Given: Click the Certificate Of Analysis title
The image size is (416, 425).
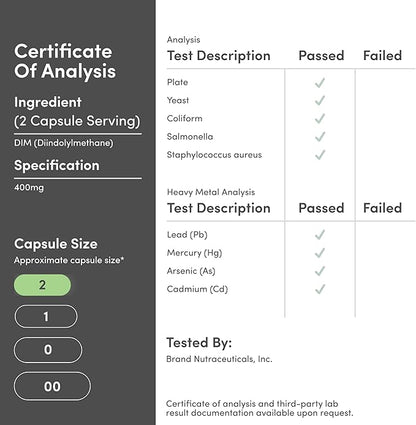Looking at the screenshot, I should (65, 61).
